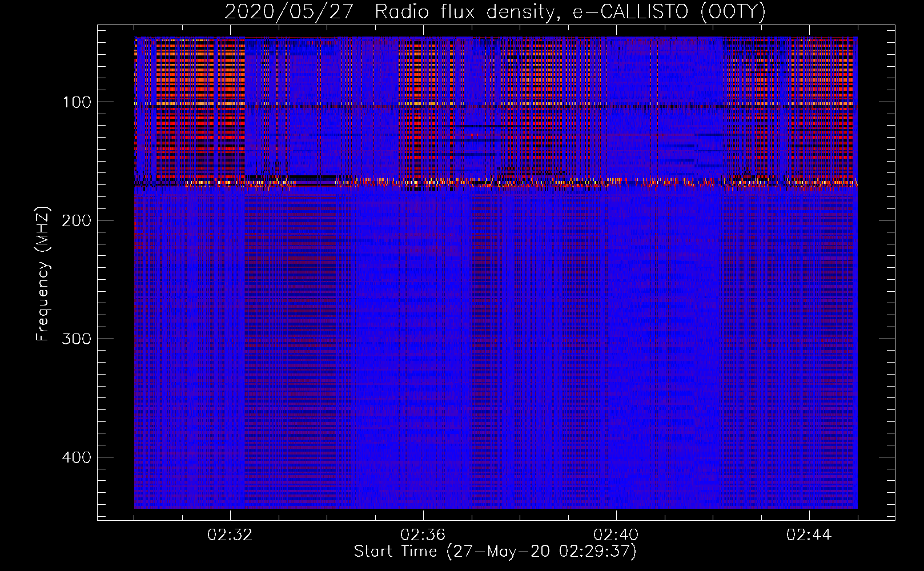The height and width of the screenshot is (571, 924).
Task: Click the '200' frequency axis label
Action: (77, 221)
